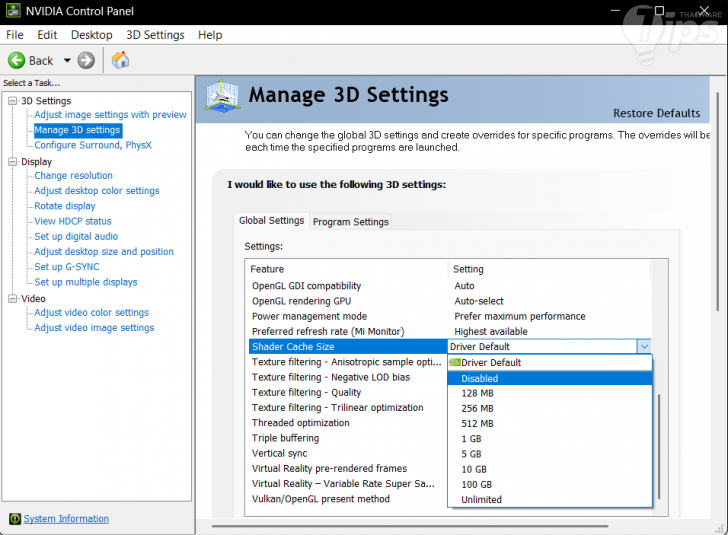Switch to the Global Settings tab
The image size is (728, 535).
[271, 220]
